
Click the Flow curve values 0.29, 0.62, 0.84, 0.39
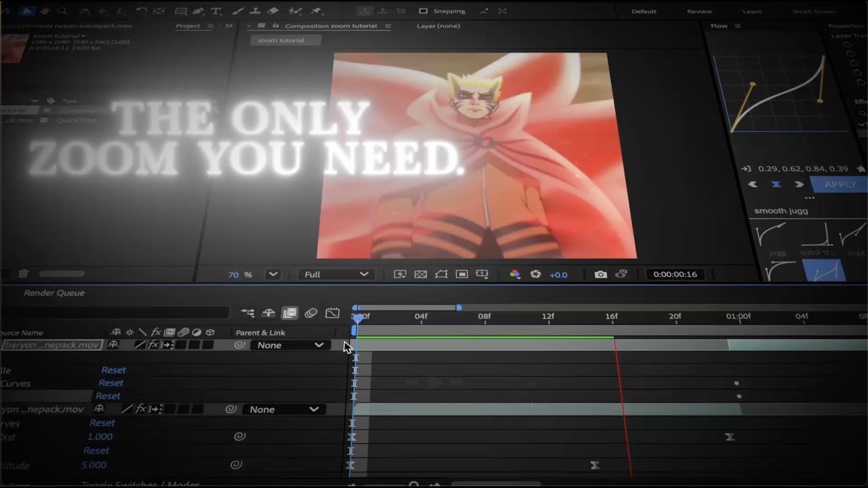803,169
